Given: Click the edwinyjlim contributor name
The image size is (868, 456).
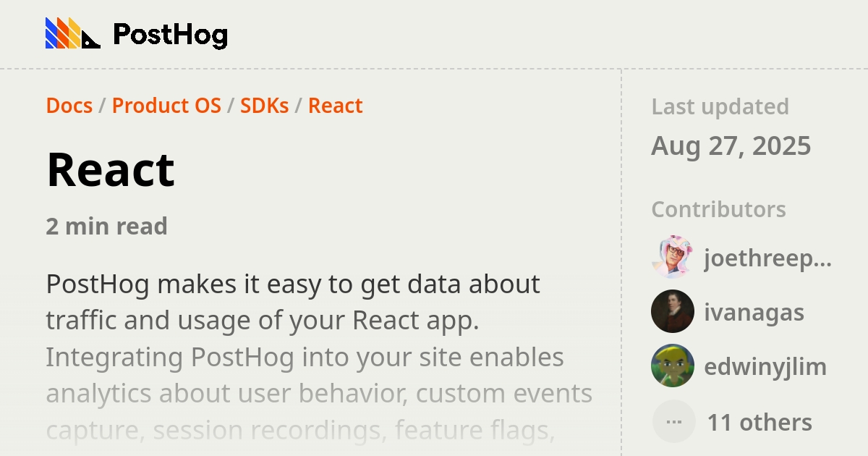Looking at the screenshot, I should pos(764,367).
